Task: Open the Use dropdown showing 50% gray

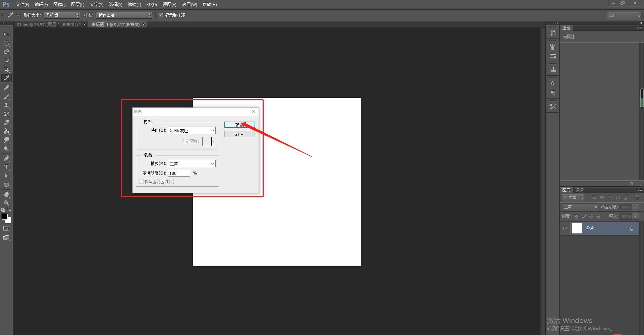Action: click(192, 130)
